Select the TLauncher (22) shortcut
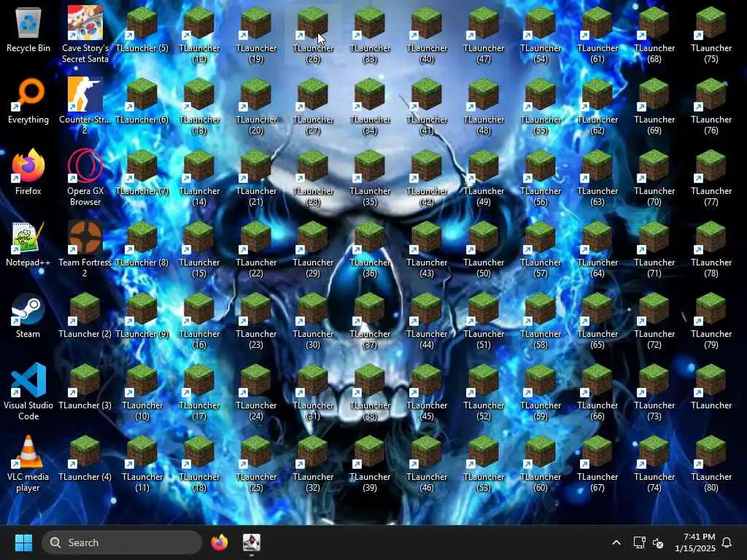This screenshot has height=560, width=747. [x=256, y=249]
